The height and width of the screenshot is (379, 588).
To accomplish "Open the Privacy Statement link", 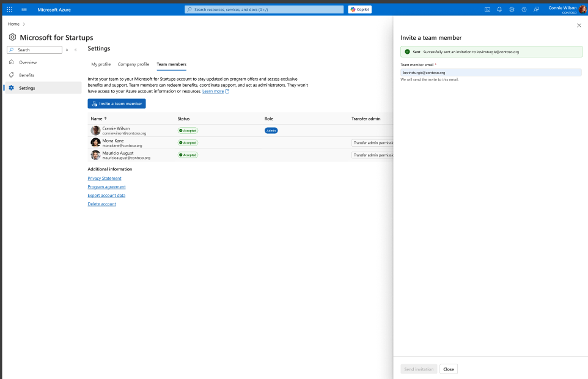I will pos(105,178).
